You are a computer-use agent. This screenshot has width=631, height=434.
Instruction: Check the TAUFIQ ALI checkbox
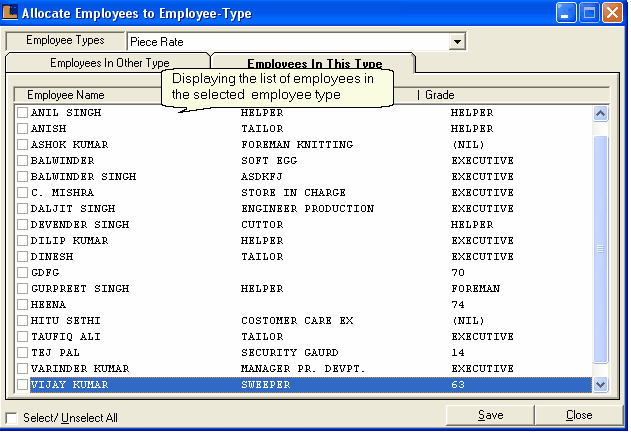click(x=23, y=336)
